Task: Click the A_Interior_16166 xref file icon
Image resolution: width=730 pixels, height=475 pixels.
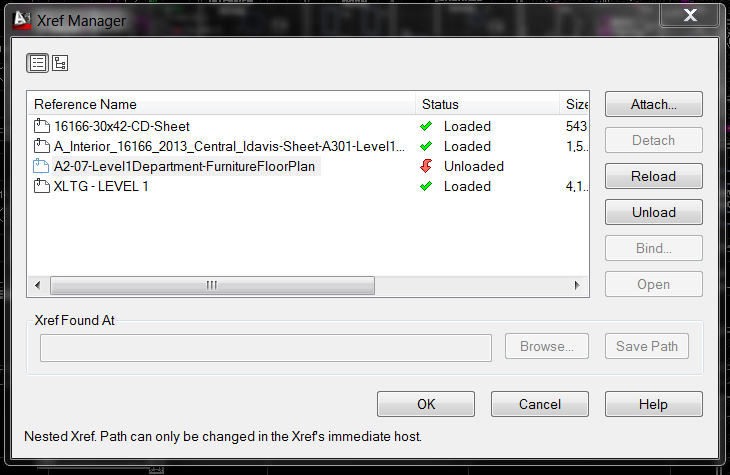Action: [42, 146]
